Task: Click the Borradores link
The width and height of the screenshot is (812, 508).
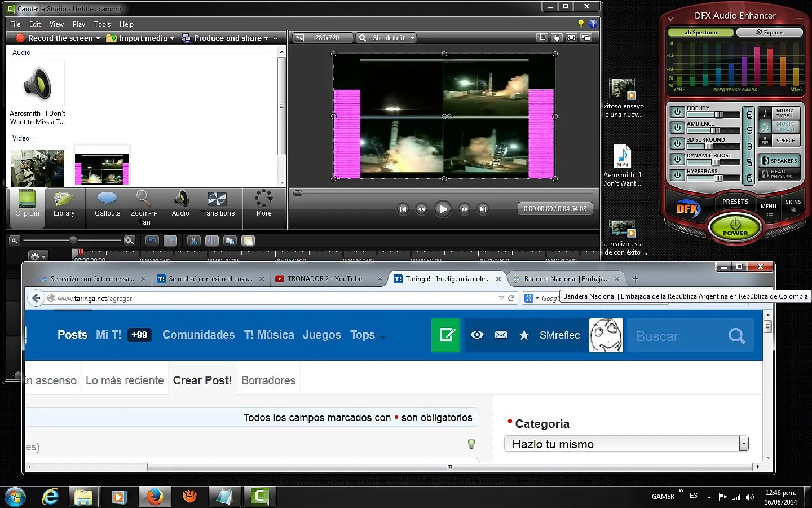Action: [x=268, y=381]
